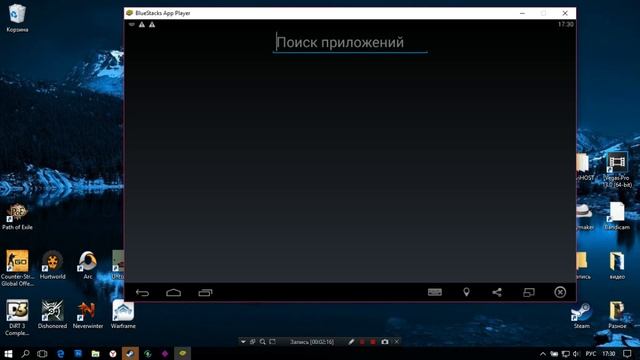Select the Warframe desktop shortcut
Viewport: 640px width, 360px height.
pos(123,314)
